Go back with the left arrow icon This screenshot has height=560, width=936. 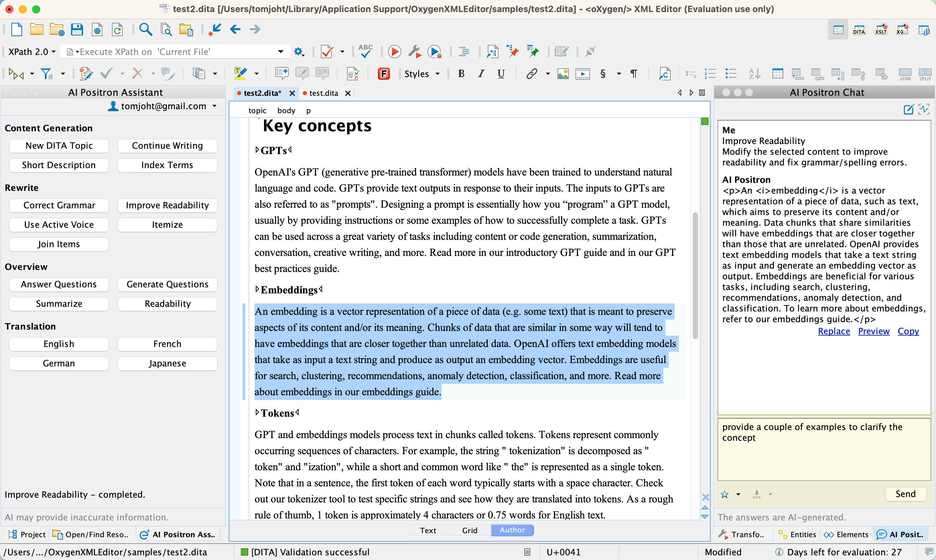coord(235,29)
